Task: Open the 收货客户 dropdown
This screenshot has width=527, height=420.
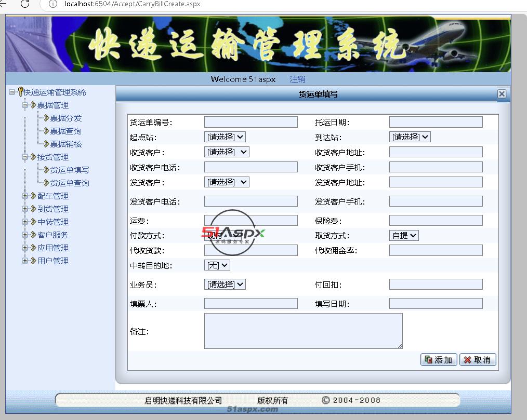Action: point(227,152)
